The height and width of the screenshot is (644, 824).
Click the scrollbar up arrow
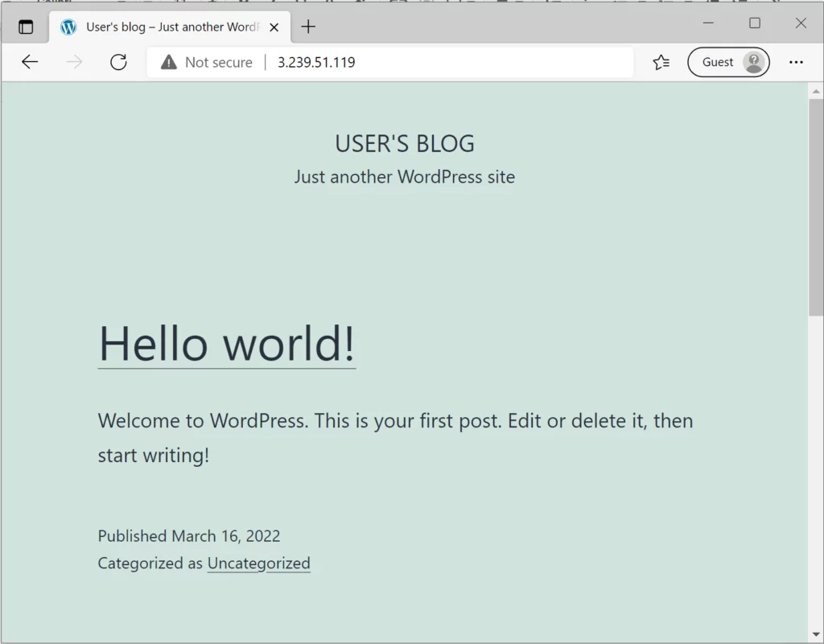click(816, 92)
